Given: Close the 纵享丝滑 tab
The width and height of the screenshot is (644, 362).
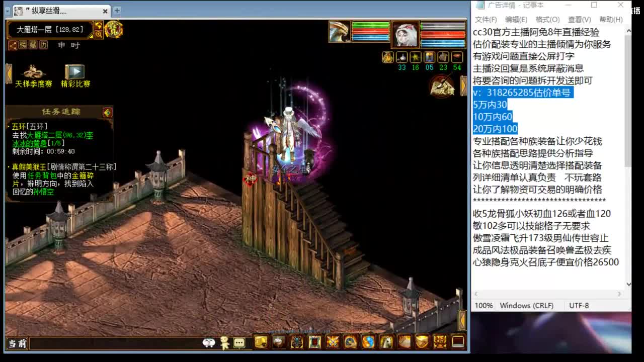Looking at the screenshot, I should click(x=105, y=11).
